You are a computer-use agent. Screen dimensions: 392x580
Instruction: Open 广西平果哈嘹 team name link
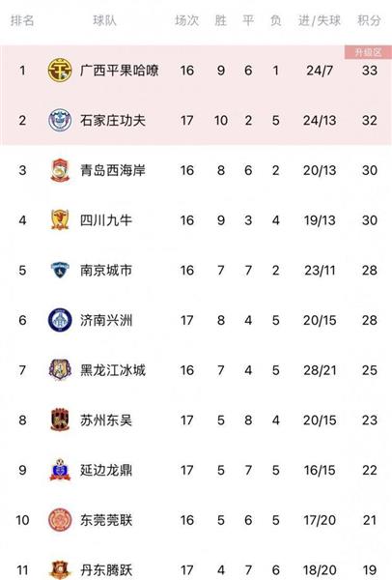120,70
